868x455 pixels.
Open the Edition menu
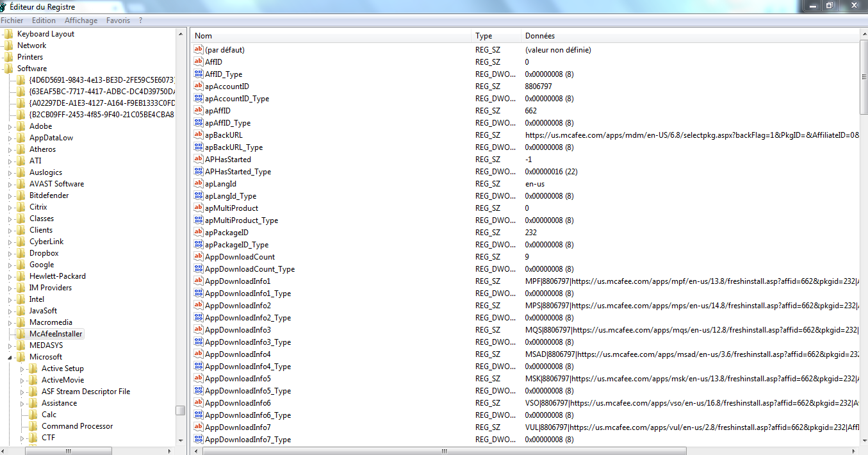[x=44, y=21]
